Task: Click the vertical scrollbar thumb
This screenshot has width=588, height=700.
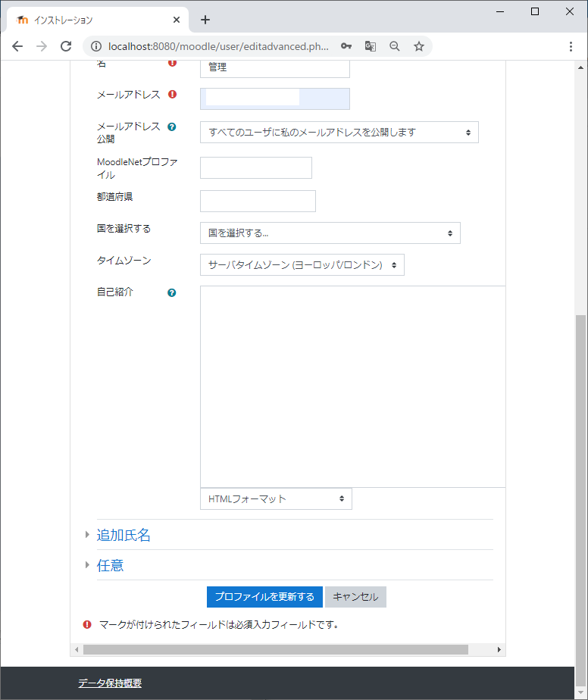Action: coord(581,499)
